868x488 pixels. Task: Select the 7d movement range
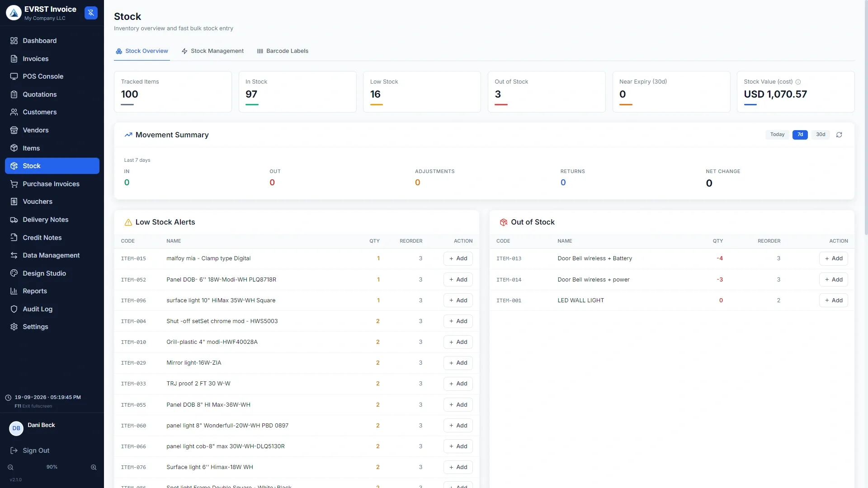[x=800, y=135]
